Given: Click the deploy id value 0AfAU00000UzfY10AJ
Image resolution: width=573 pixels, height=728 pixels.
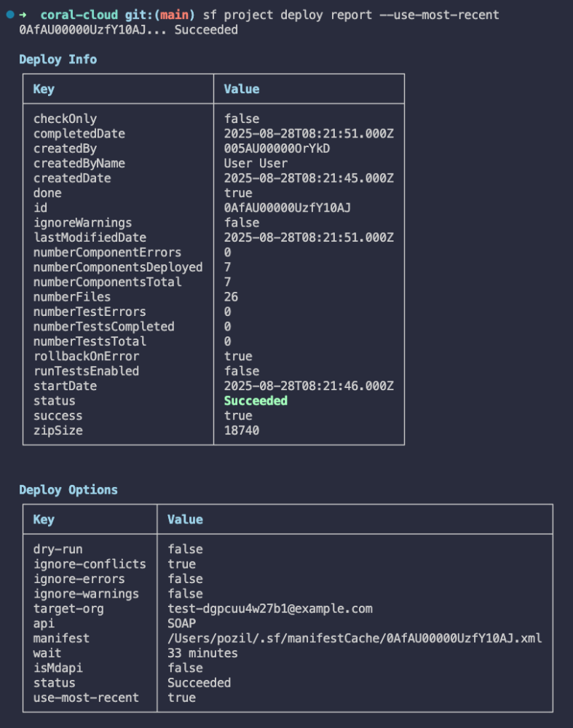Looking at the screenshot, I should (288, 208).
